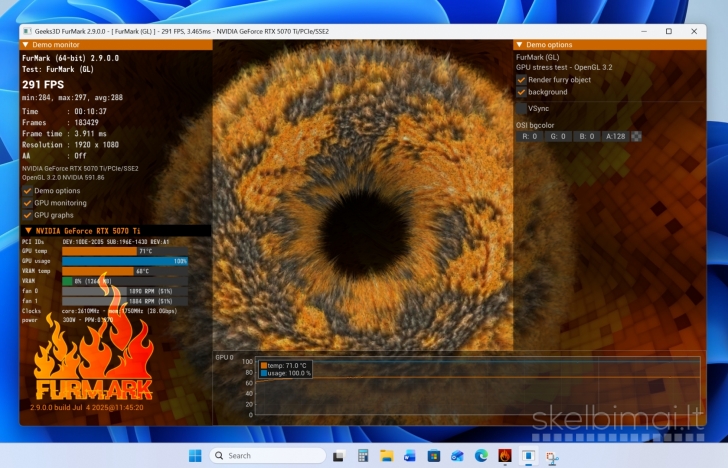Open File Explorer from the taskbar
Screen dimensions: 728x468
[x=386, y=455]
